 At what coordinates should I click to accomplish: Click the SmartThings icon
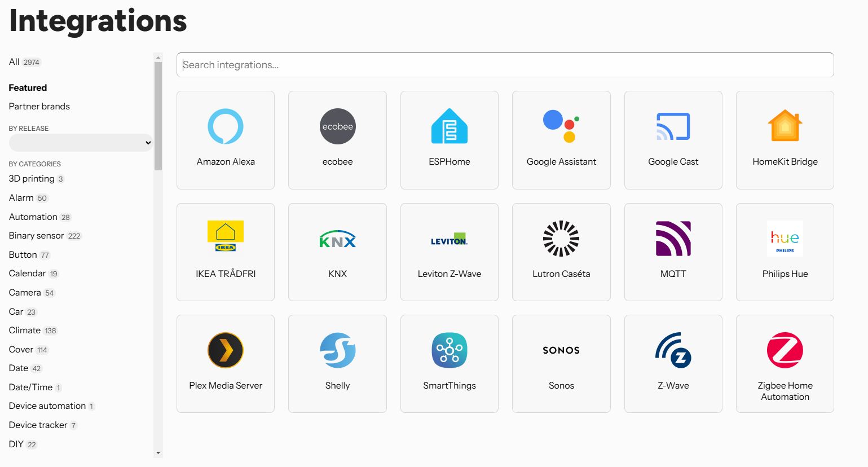click(450, 350)
